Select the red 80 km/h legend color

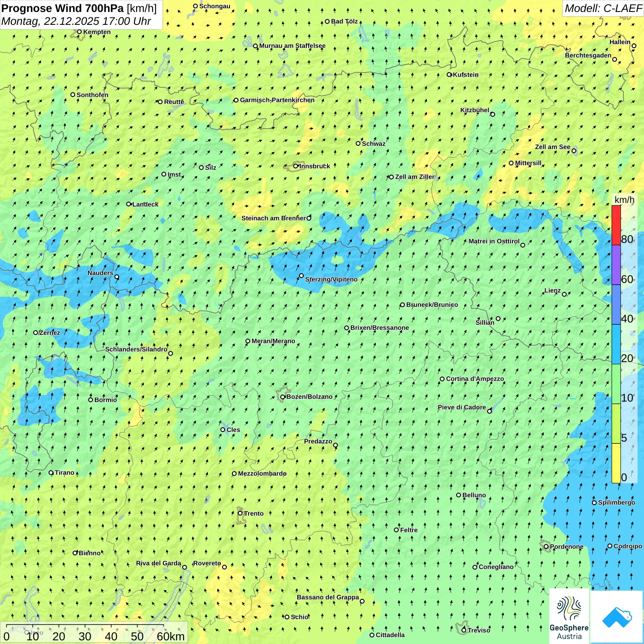coord(616,225)
